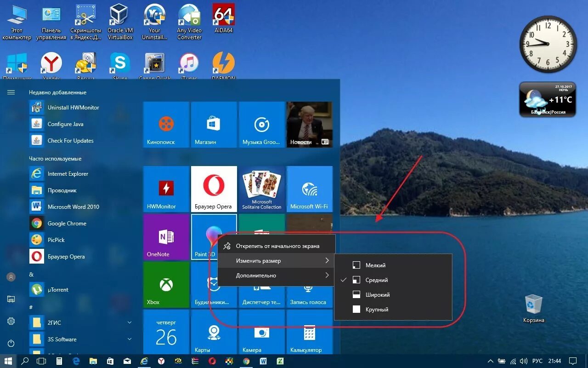Viewport: 588px width, 368px height.
Task: Expand the 2ГИС folder chevron
Action: [130, 322]
